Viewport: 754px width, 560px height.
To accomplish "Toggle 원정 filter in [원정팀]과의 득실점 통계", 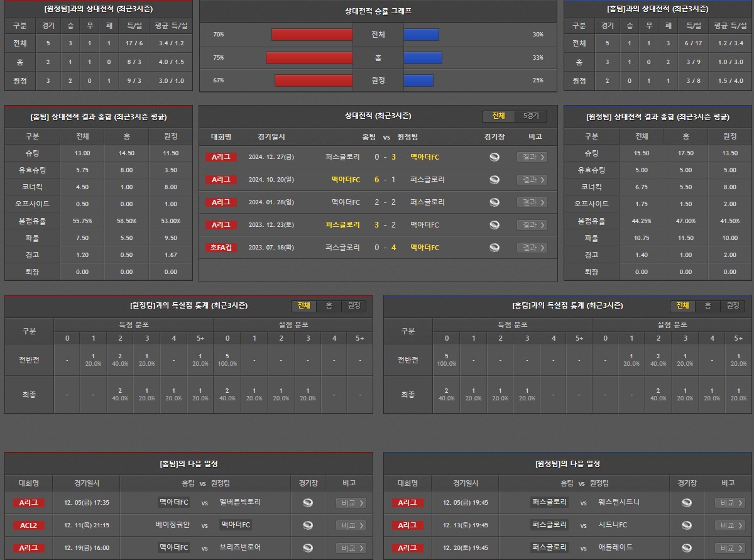I will [x=354, y=305].
